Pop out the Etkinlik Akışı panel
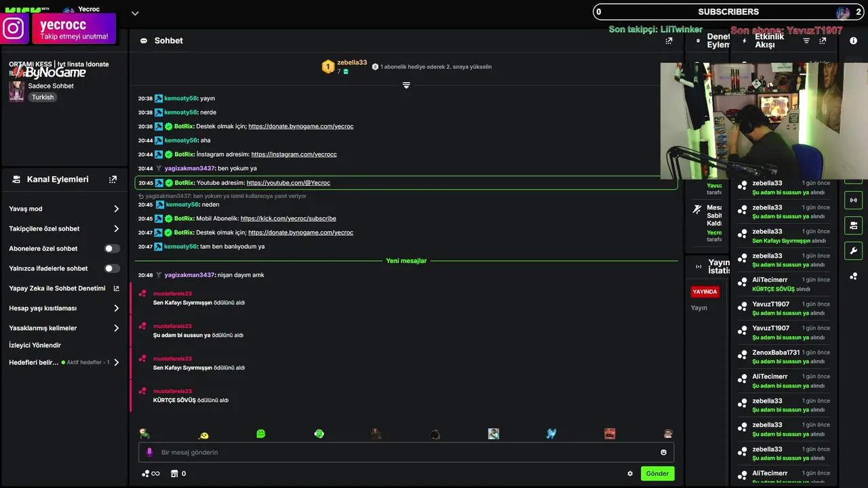Viewport: 868px width, 488px height. pyautogui.click(x=823, y=41)
